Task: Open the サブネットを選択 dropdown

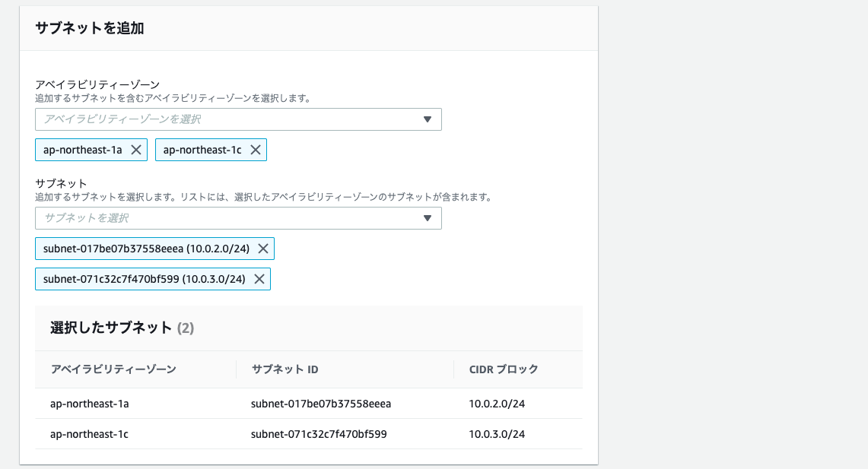Action: point(228,218)
